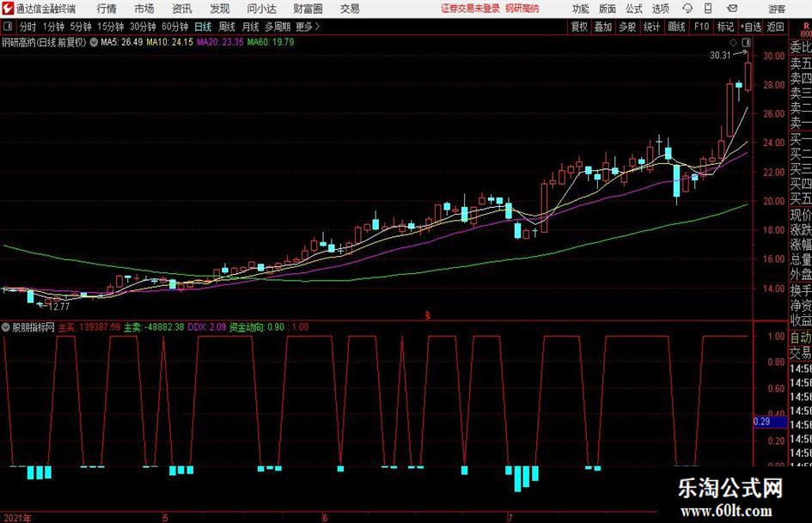Screen dimensions: 812x523
Task: Open the 财富圈 menu
Action: click(x=308, y=9)
